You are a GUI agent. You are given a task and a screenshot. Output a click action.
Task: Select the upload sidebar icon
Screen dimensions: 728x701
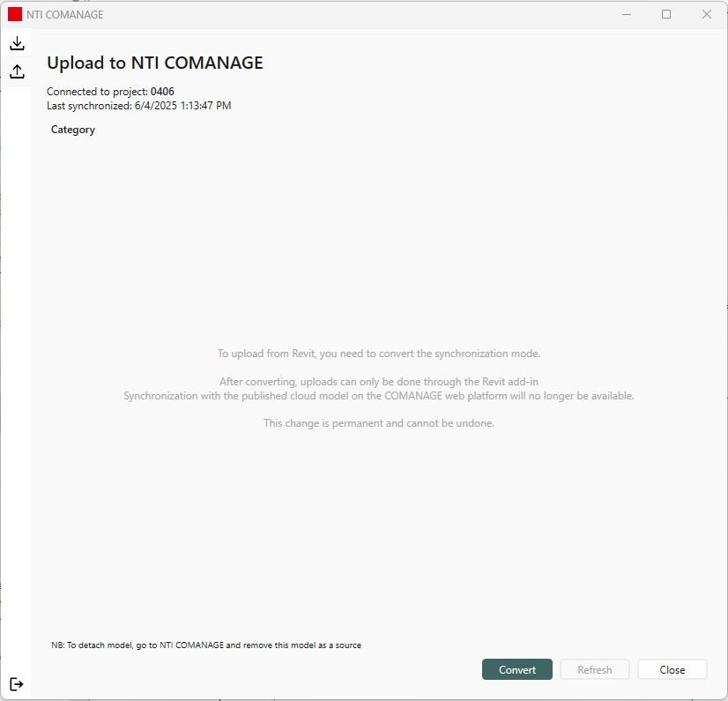[x=17, y=71]
